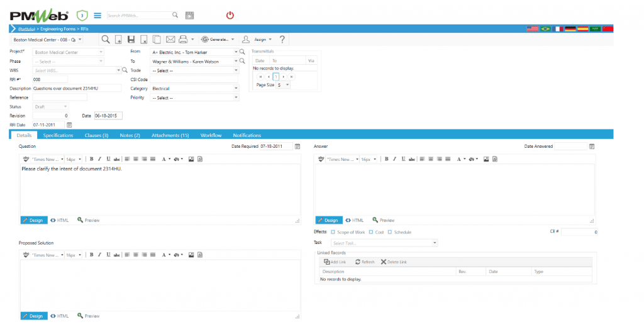Viewport: 644px width, 327px height.
Task: Click the WBS lookup magnifier icon
Action: [125, 70]
